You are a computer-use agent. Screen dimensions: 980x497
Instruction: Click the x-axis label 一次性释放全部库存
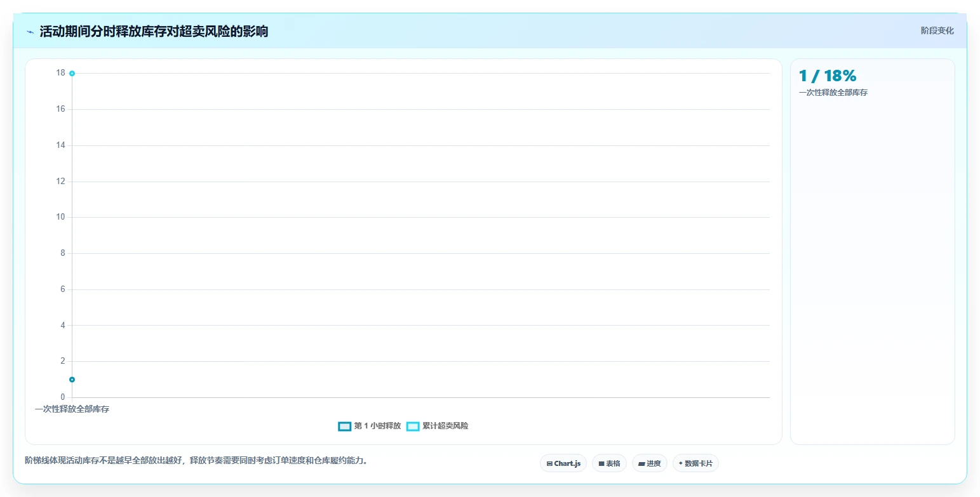(72, 409)
